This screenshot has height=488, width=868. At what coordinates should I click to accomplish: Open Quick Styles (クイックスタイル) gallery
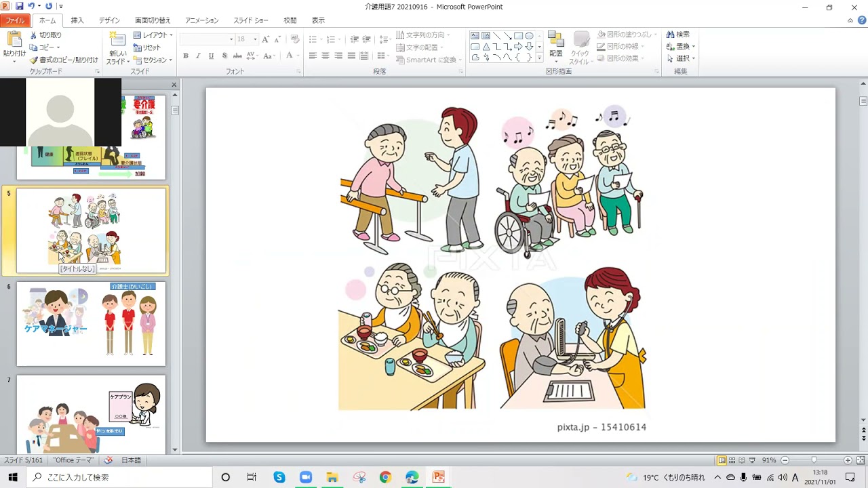pos(580,47)
